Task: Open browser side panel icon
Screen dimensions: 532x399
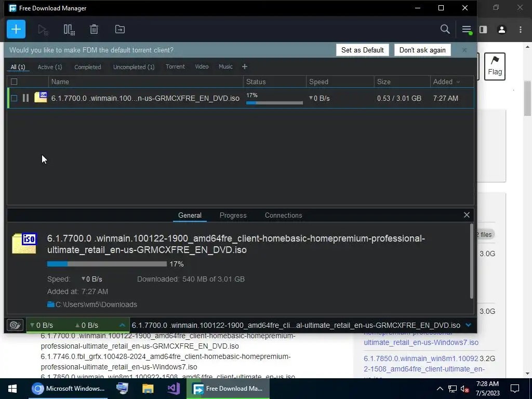Action: click(483, 30)
